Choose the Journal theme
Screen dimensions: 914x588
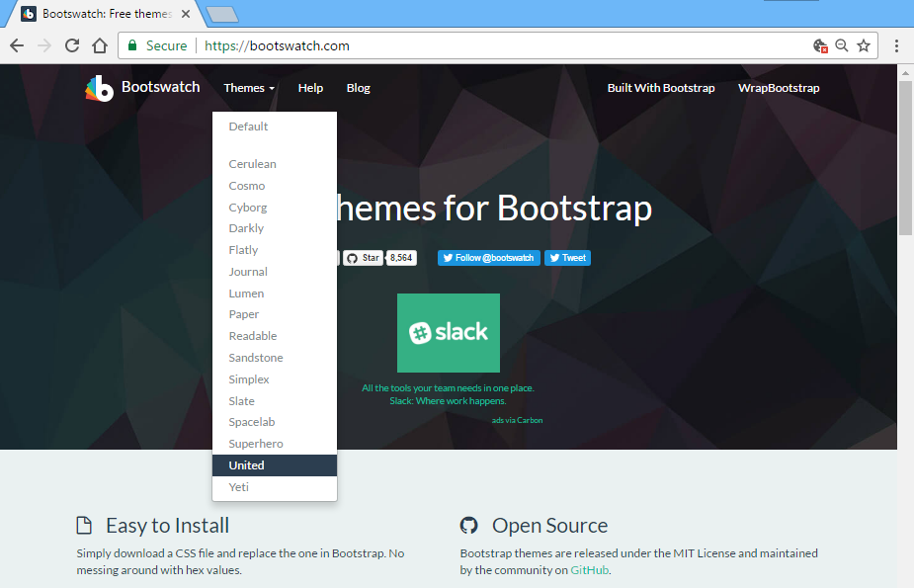click(275, 272)
